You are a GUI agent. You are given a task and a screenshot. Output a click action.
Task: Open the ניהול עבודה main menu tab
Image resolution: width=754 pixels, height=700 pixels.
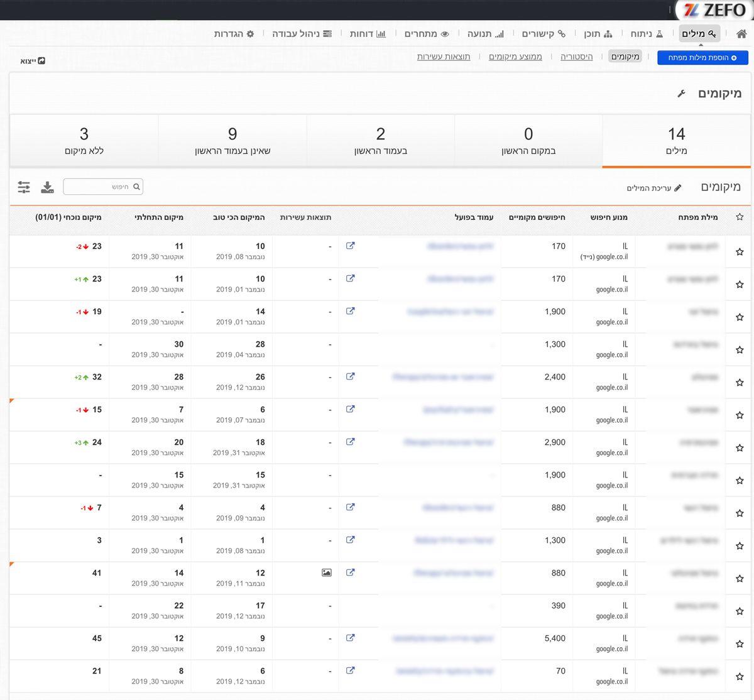point(302,34)
